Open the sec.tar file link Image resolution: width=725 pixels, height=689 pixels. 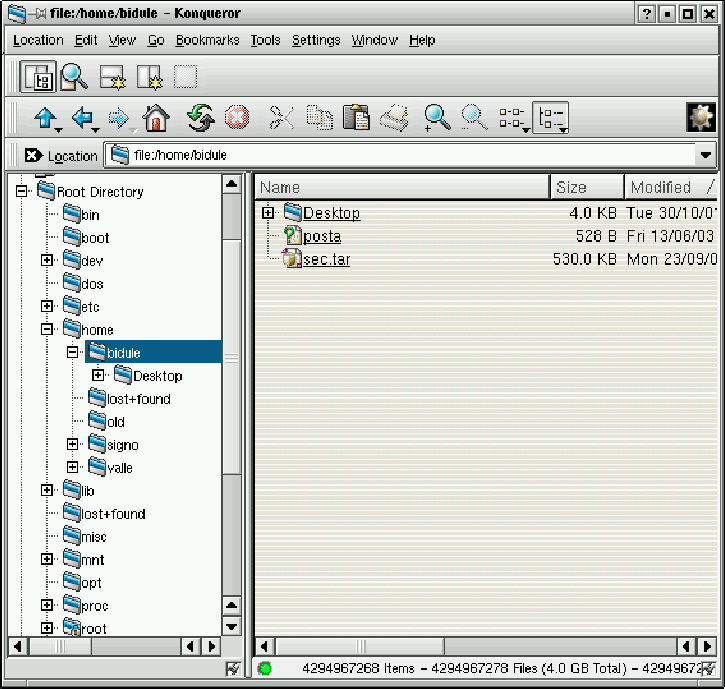coord(326,259)
